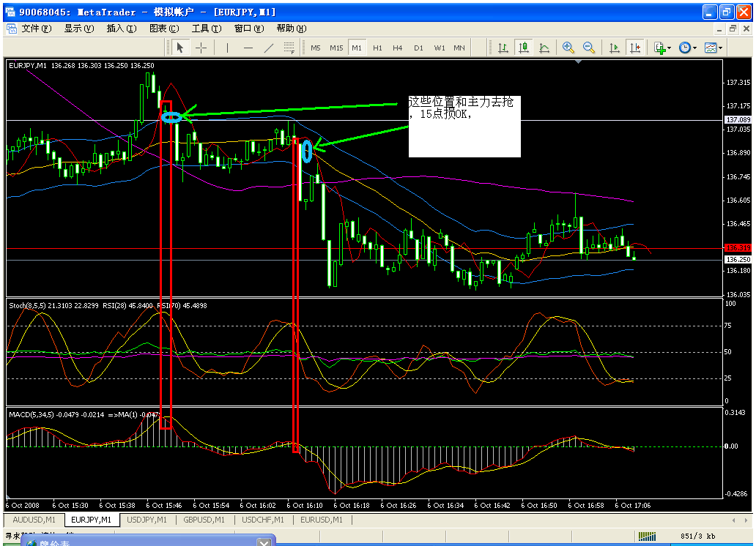Open the 显示(V) menu
The height and width of the screenshot is (546, 756).
pyautogui.click(x=79, y=29)
